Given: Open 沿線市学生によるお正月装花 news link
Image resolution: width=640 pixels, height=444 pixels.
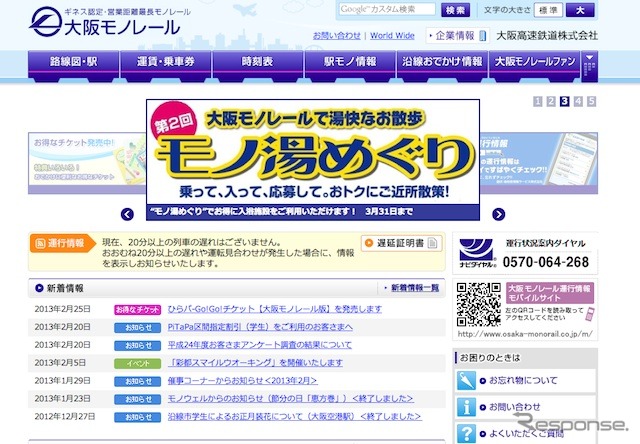Looking at the screenshot, I should (x=294, y=417).
